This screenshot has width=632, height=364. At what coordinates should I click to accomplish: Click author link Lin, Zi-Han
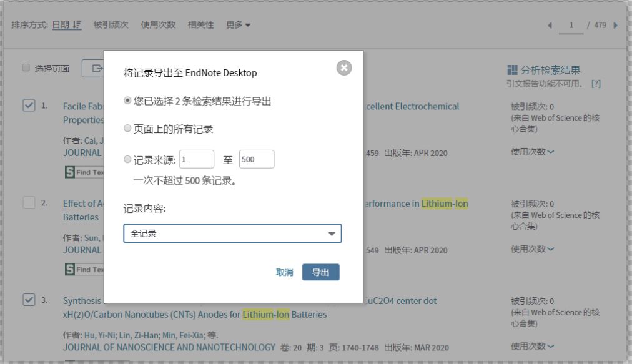(x=139, y=335)
